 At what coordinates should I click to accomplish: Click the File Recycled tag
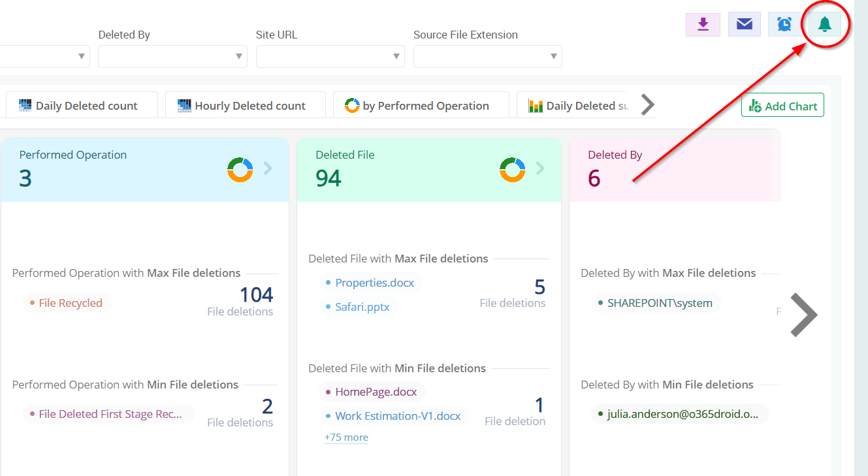click(70, 303)
